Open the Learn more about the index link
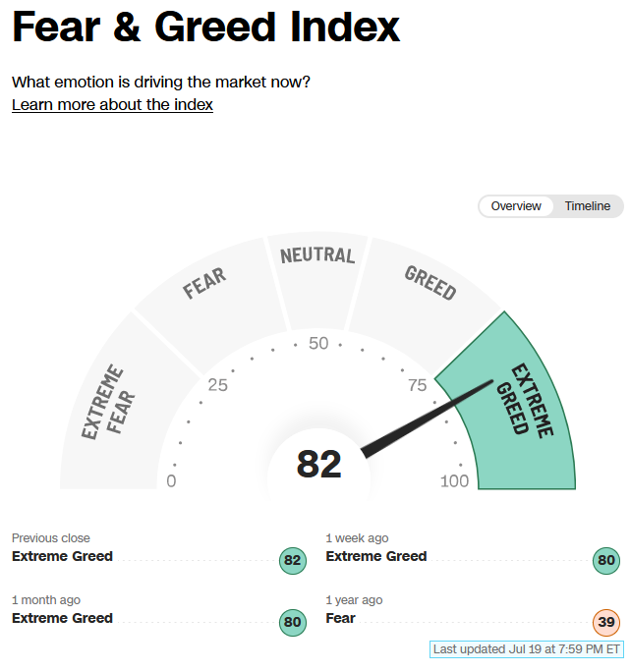The image size is (630, 672). pos(112,104)
